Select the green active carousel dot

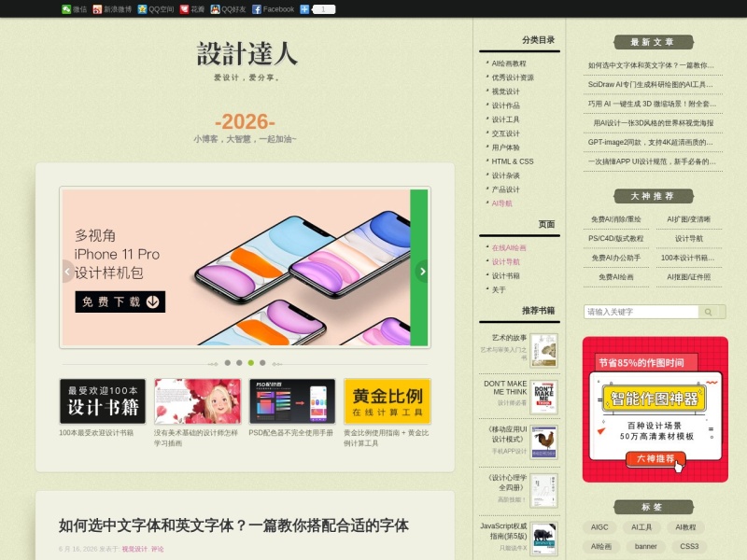[251, 363]
